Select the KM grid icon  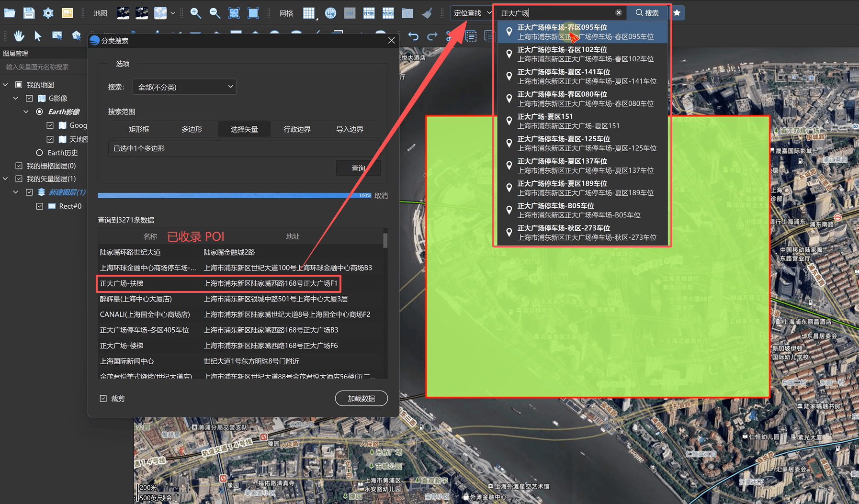tap(350, 13)
